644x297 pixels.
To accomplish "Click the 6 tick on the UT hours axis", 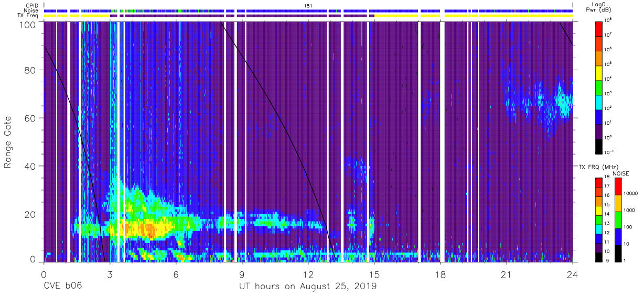I will point(176,273).
